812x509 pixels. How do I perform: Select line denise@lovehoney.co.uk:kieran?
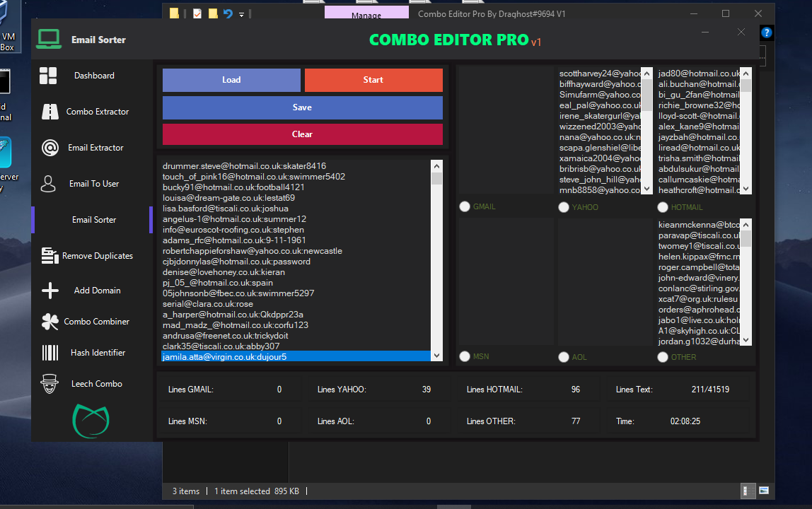(x=224, y=272)
